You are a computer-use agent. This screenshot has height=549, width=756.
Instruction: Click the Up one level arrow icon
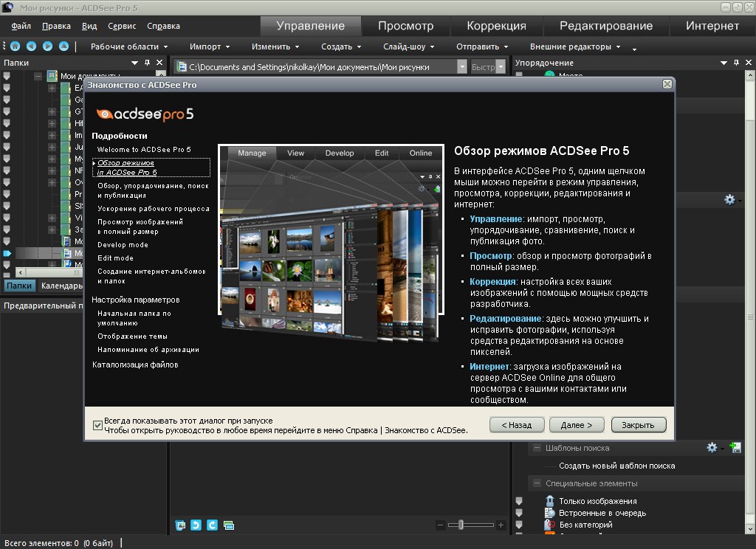coord(63,46)
